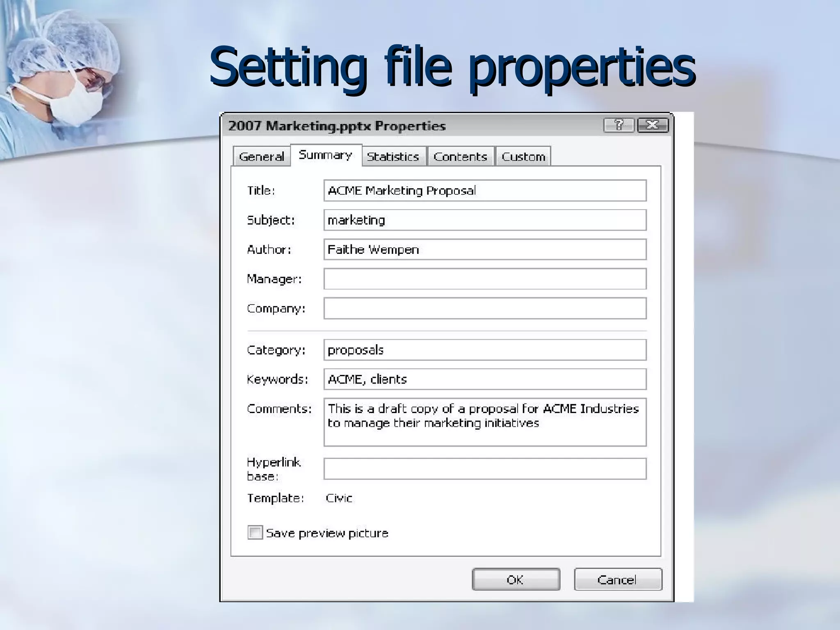Viewport: 840px width, 630px height.
Task: Dismiss the dialog with Cancel
Action: pos(618,580)
